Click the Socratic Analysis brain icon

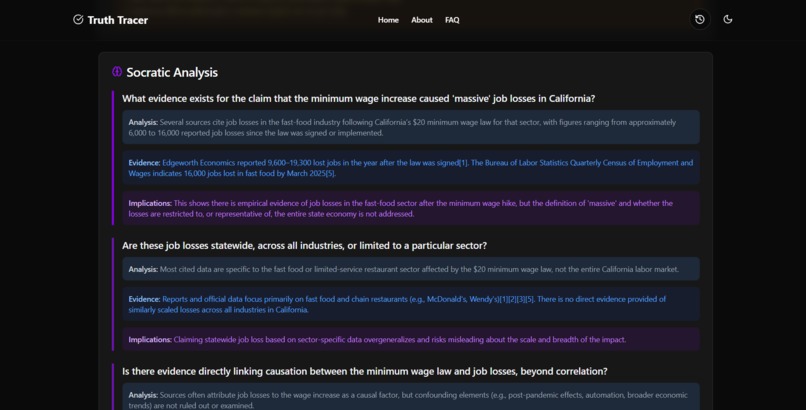[x=117, y=71]
